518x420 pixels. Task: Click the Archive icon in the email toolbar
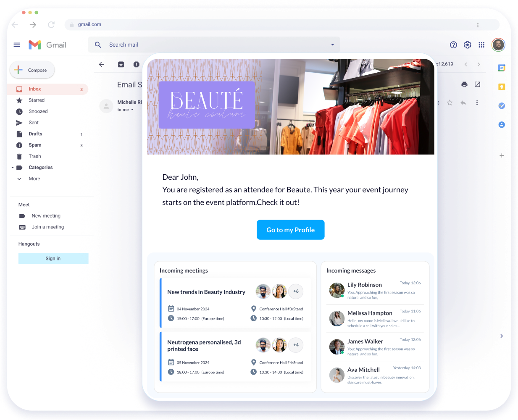(x=121, y=64)
